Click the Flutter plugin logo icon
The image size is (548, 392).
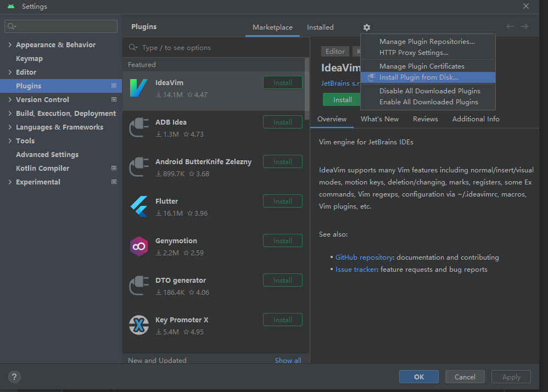tap(139, 206)
